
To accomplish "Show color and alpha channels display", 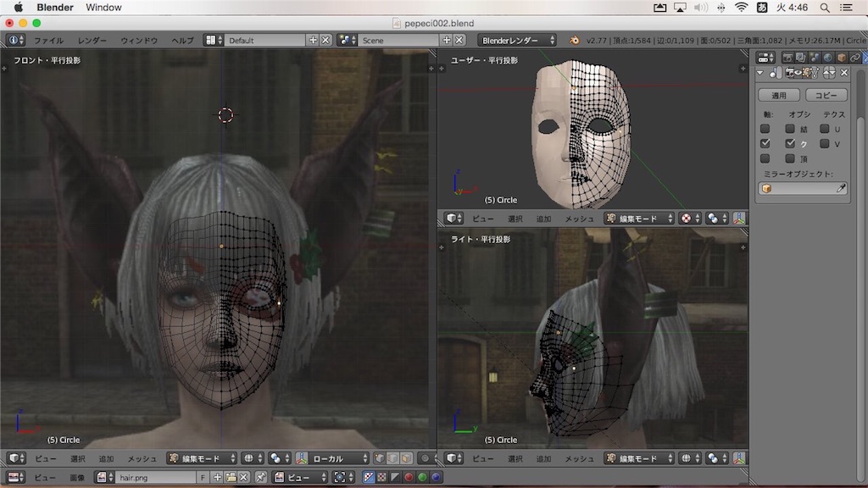I will pos(368,477).
